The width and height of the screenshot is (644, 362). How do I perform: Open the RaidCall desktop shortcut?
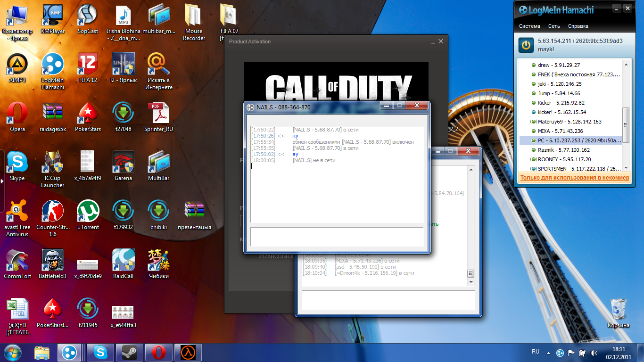click(x=123, y=264)
